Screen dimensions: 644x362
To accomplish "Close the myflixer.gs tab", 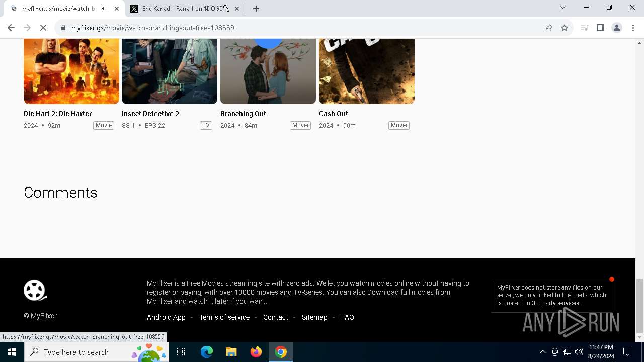I will [117, 9].
